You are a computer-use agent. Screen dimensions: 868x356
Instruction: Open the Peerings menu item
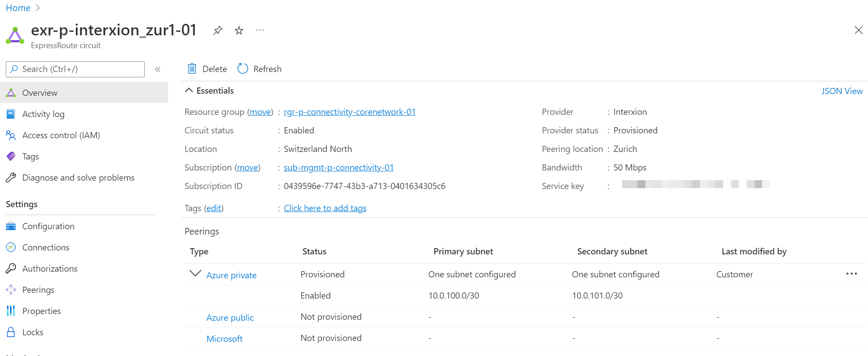point(38,290)
